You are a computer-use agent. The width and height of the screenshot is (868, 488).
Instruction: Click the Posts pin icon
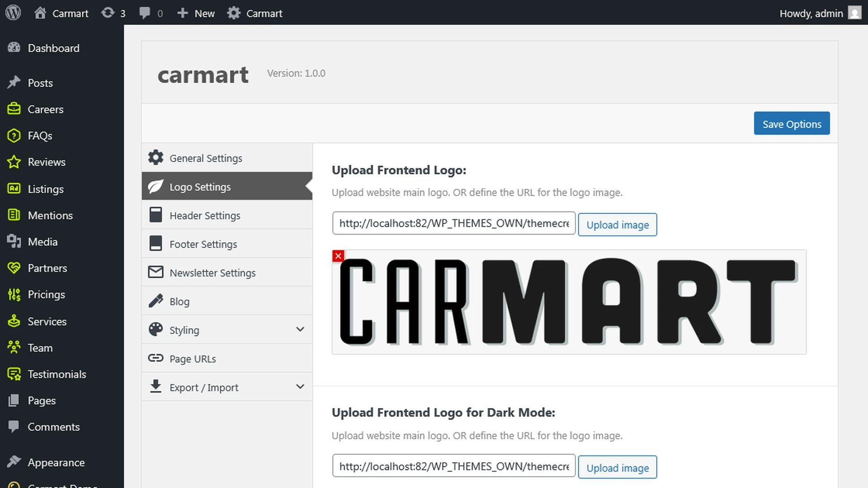[14, 83]
